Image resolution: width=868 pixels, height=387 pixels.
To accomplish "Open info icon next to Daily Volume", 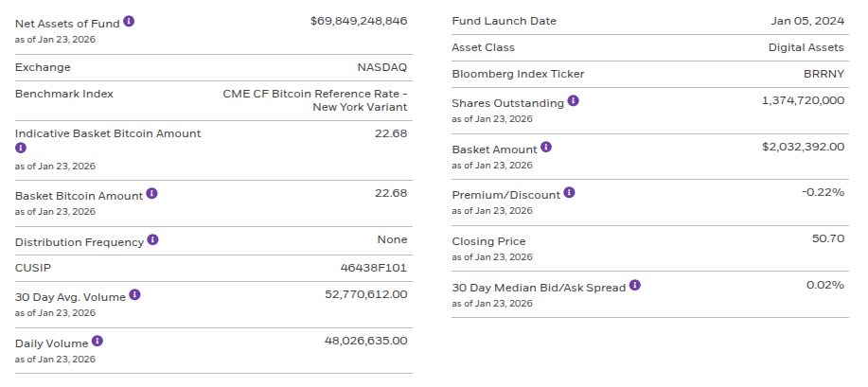I will click(97, 342).
